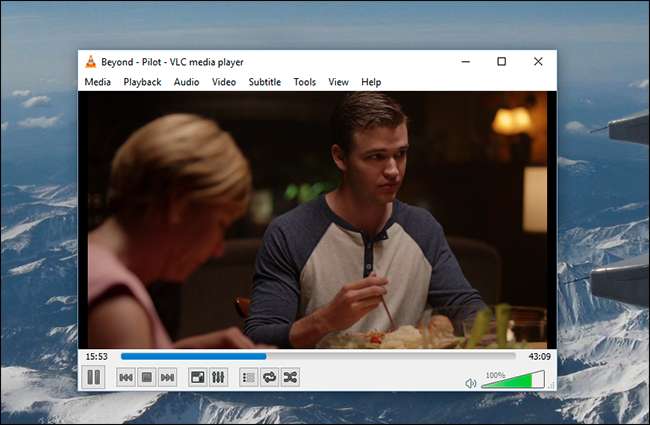Click the elapsed time 15:53 label

click(x=97, y=357)
